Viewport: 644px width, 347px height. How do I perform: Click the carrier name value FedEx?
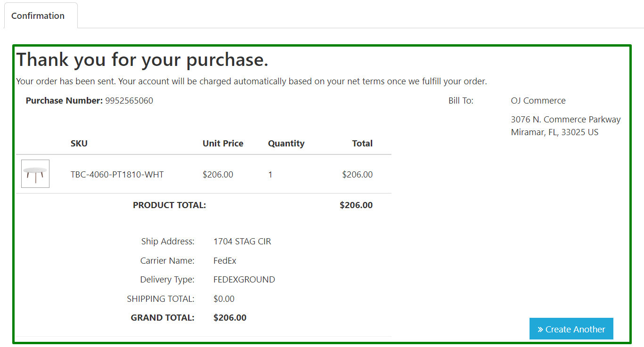(225, 260)
